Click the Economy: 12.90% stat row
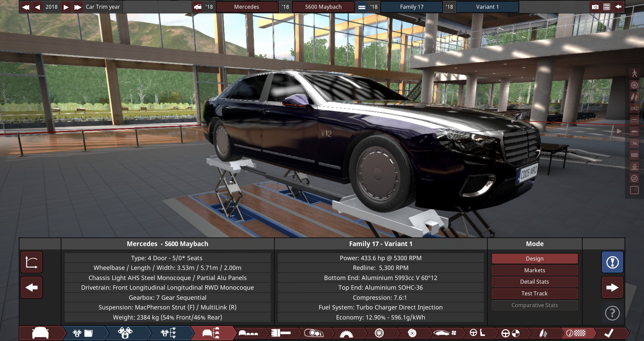 coord(381,317)
